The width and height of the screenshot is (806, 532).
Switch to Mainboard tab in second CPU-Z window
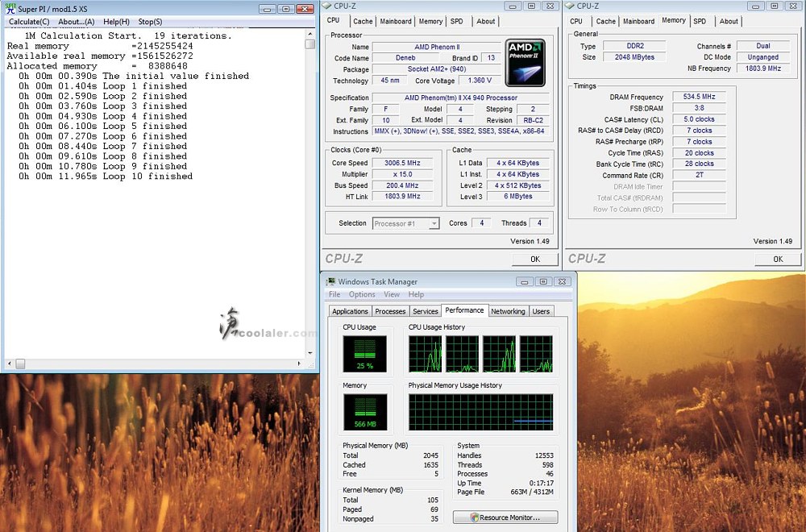coord(639,21)
